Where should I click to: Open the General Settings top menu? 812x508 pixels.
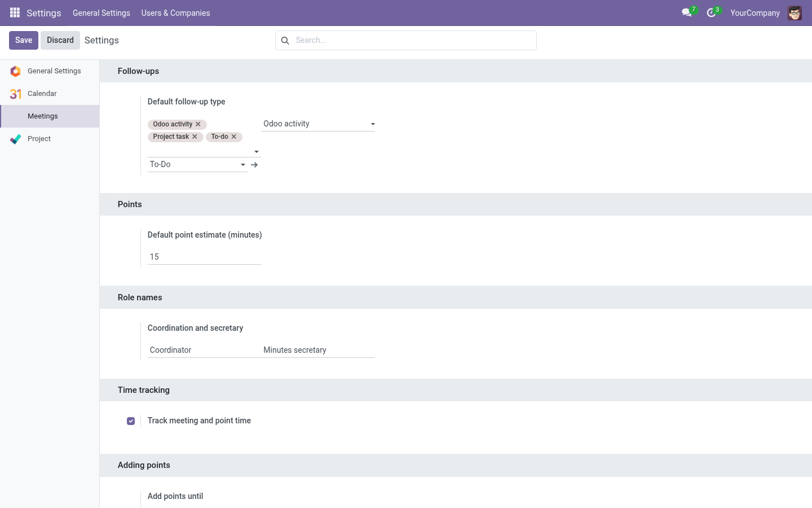click(x=101, y=13)
